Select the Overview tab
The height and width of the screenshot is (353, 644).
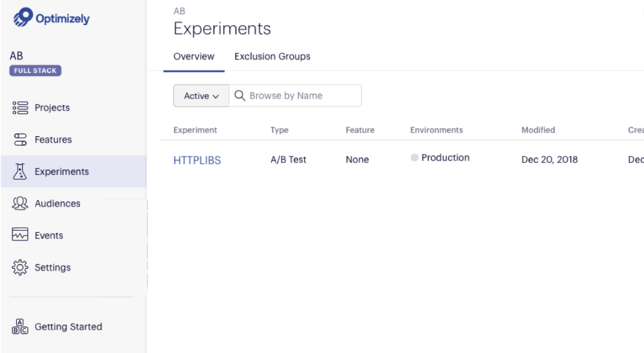194,57
